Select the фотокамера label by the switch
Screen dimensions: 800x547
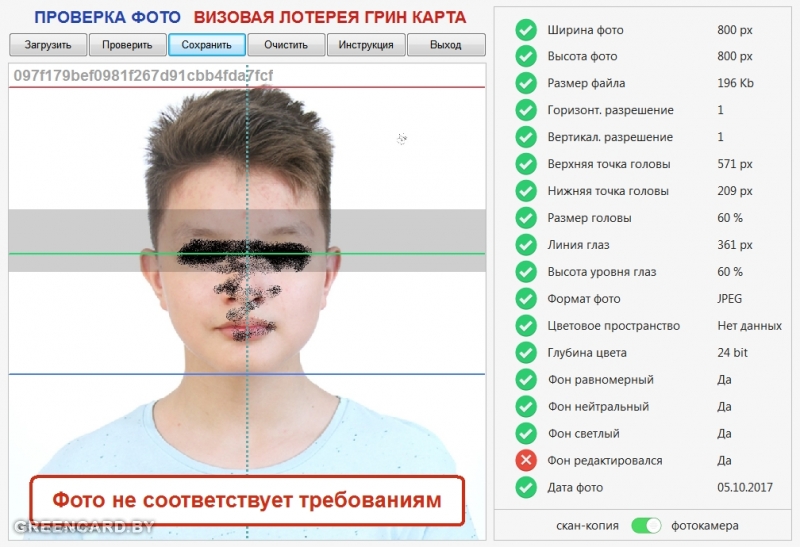[706, 525]
